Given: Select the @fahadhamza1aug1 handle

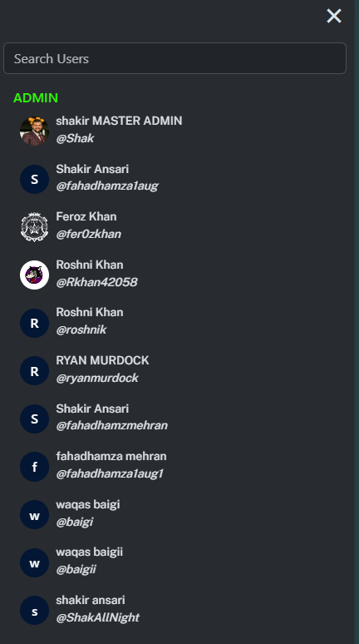Looking at the screenshot, I should coord(110,473).
